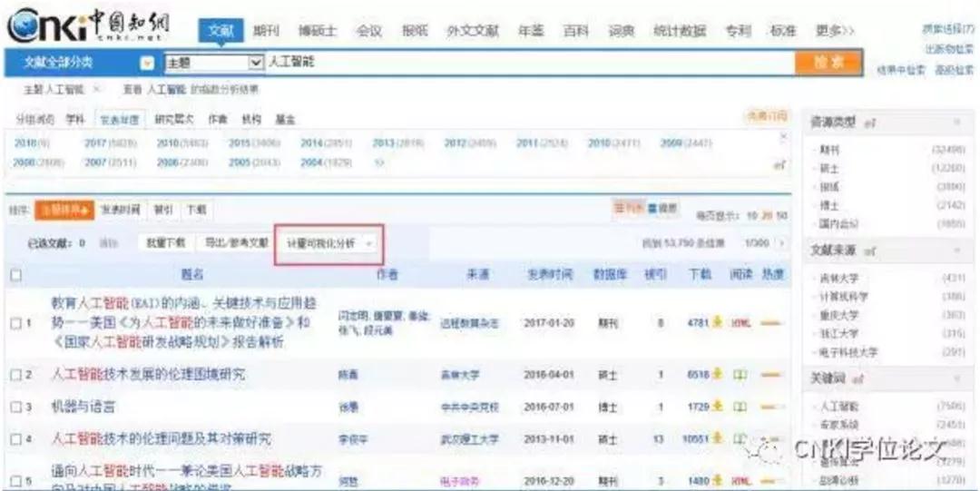The height and width of the screenshot is (491, 980).
Task: Switch to 摘要 summary view icon
Action: click(x=669, y=208)
